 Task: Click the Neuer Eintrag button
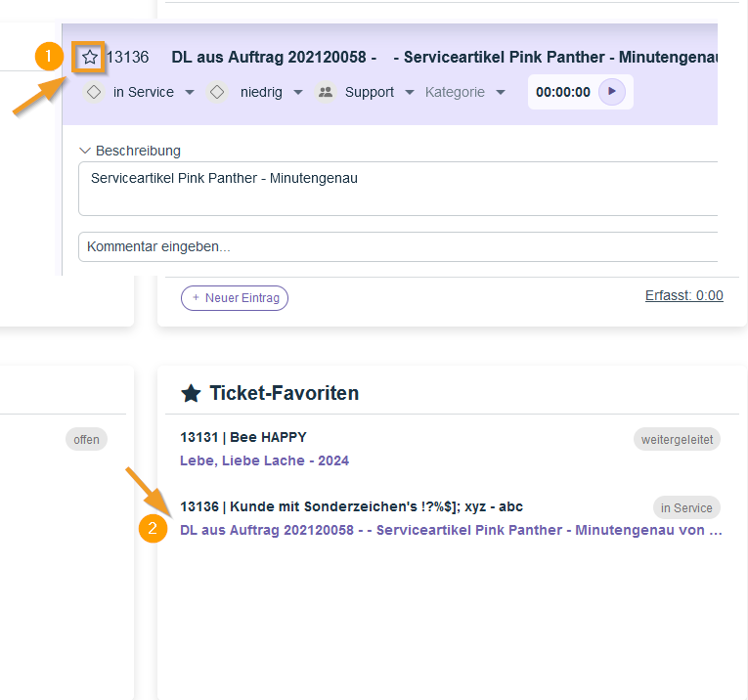235,297
